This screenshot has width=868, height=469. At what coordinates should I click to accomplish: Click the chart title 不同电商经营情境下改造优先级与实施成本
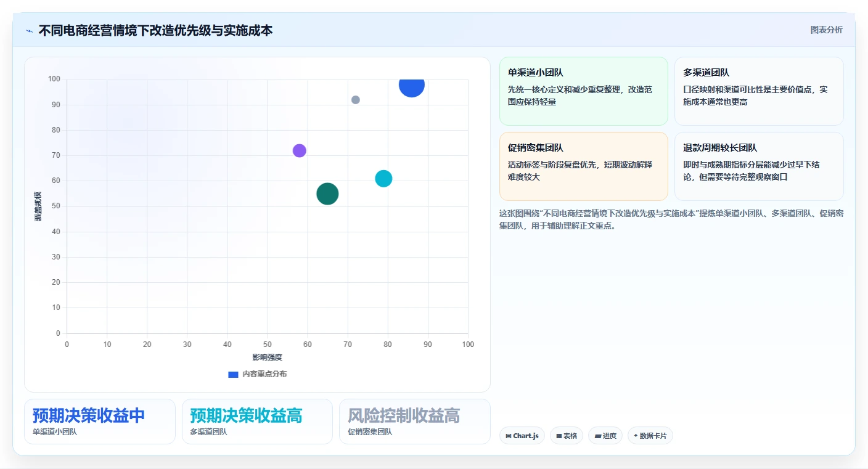click(x=155, y=30)
